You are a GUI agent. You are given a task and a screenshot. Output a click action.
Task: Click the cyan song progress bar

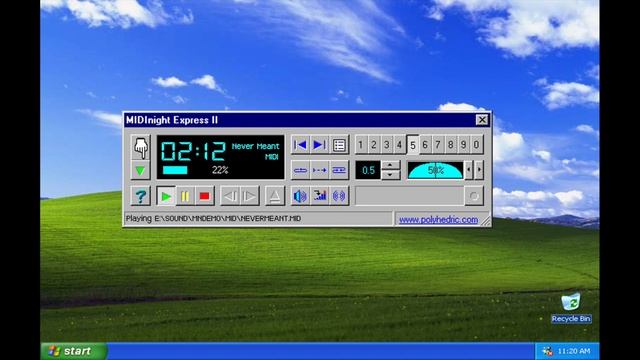coord(175,170)
